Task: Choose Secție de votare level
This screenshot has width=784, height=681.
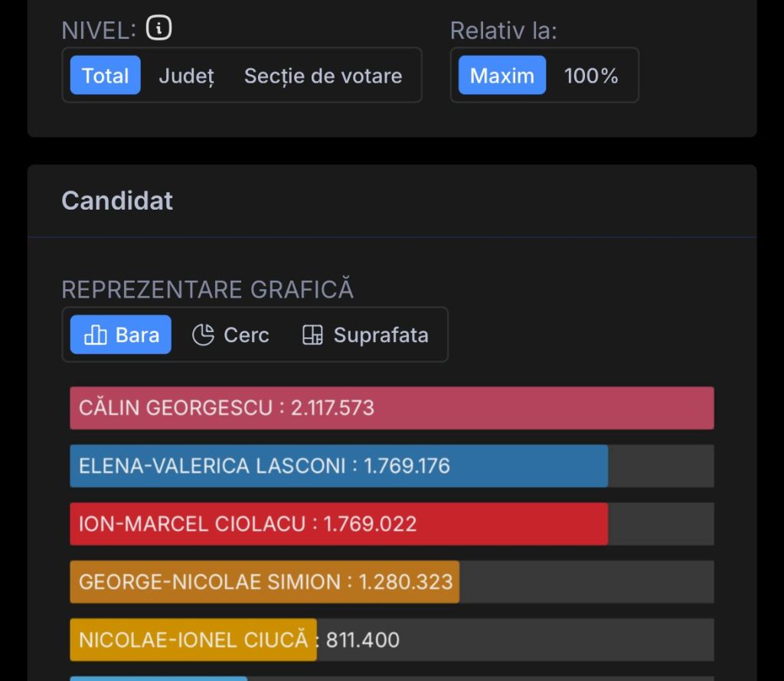Action: pyautogui.click(x=322, y=76)
